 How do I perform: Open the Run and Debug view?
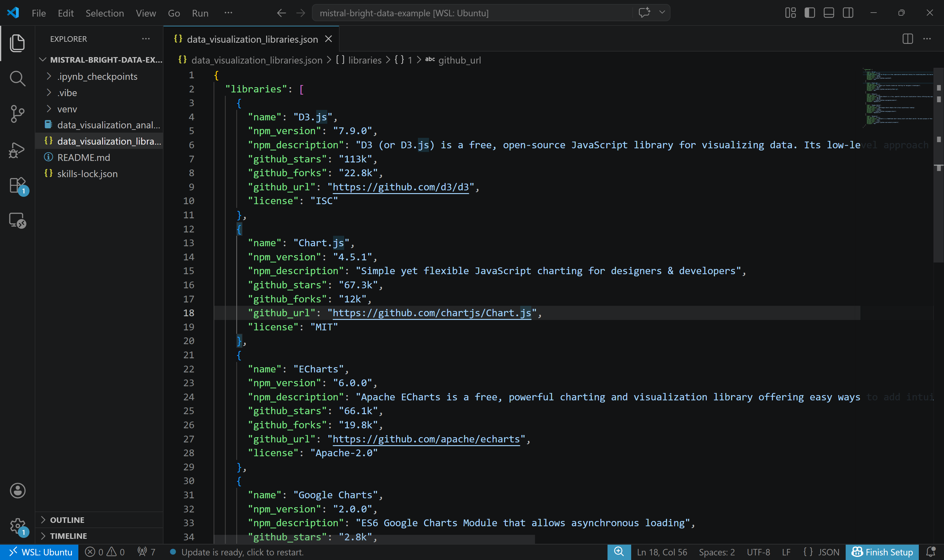pos(18,150)
